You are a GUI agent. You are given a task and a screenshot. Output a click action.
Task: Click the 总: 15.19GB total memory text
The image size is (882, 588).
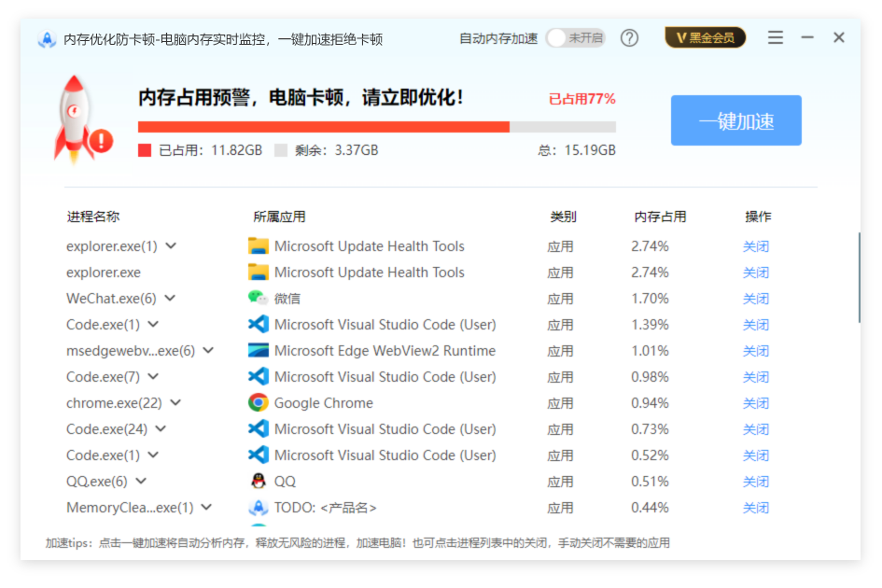pyautogui.click(x=577, y=150)
